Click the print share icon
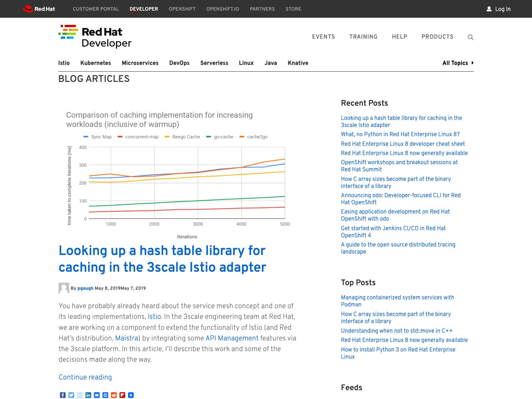Viewport: 532px width, 399px height. pos(105,395)
